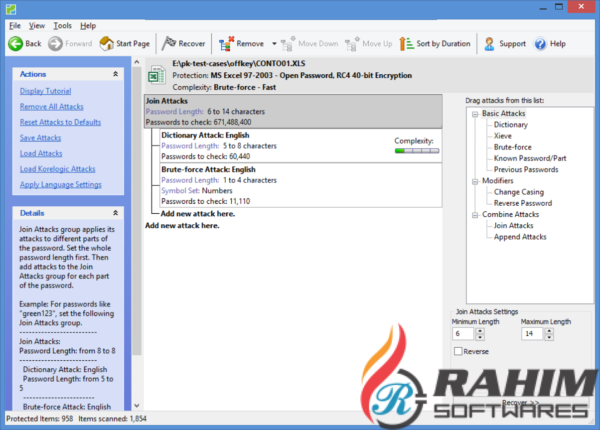Click Password Length link under Dictionary Attack
The image size is (600, 430).
click(190, 146)
